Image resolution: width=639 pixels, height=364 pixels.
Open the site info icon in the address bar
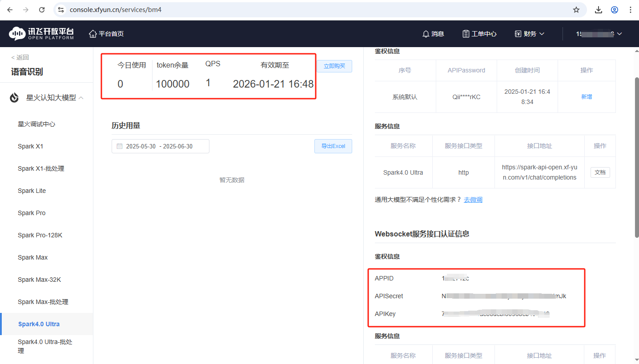point(61,10)
